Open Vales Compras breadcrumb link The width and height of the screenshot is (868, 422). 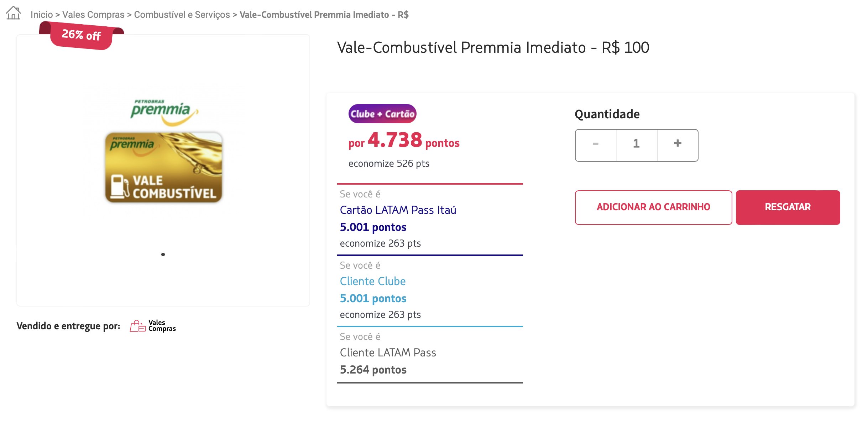click(93, 15)
